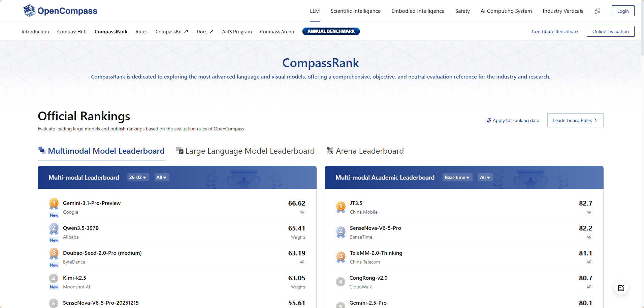This screenshot has width=644, height=308.
Task: Click the Docs external link arrow
Action: 212,31
